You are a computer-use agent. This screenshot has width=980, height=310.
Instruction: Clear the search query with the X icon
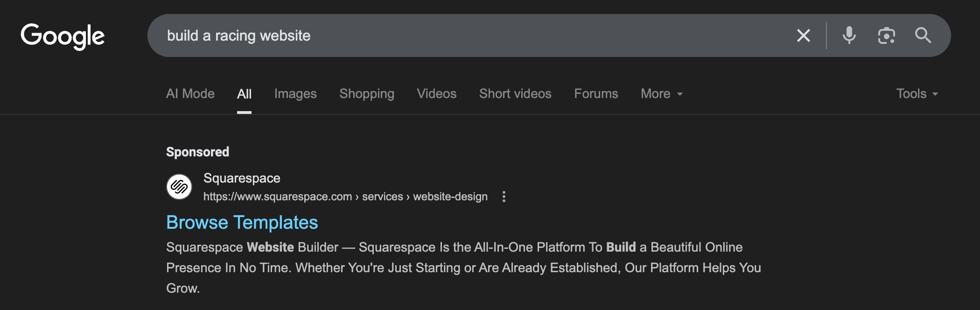pos(803,35)
